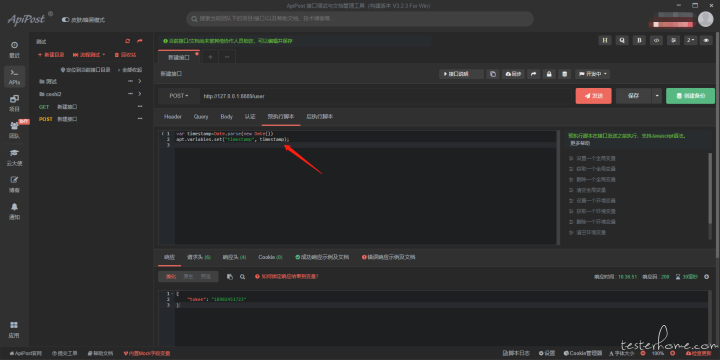Viewport: 720px width, 360px height.
Task: Toggle the skin mode switch in the title bar
Action: (65, 20)
